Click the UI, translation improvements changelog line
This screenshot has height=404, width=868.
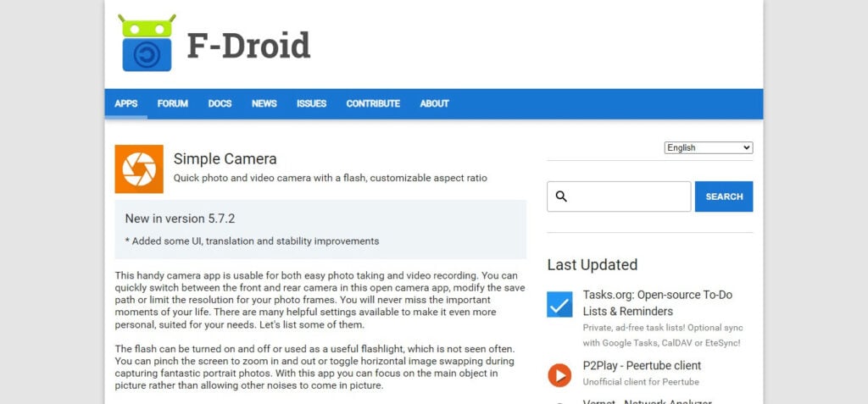252,241
